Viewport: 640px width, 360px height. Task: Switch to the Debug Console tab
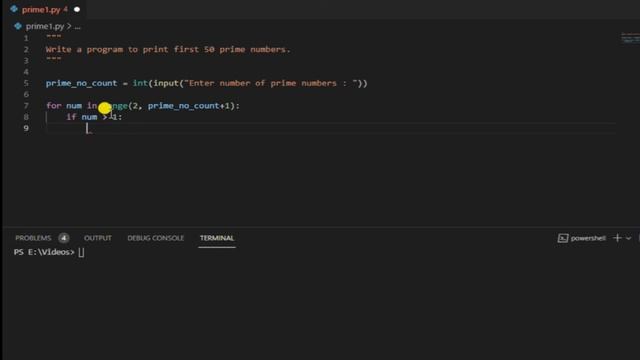pyautogui.click(x=156, y=238)
